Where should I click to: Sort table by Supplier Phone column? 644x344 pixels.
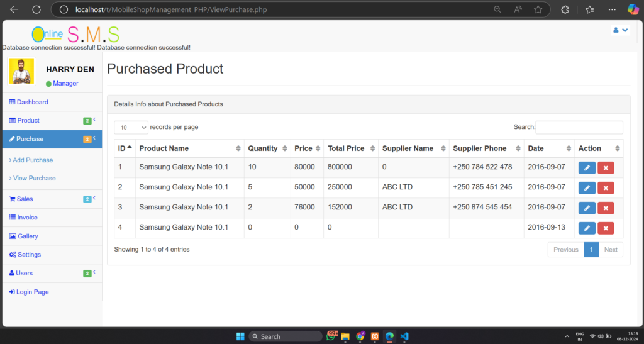tap(486, 148)
